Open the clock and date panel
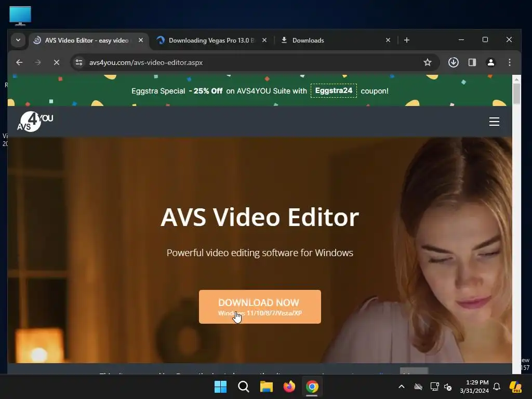 coord(474,387)
